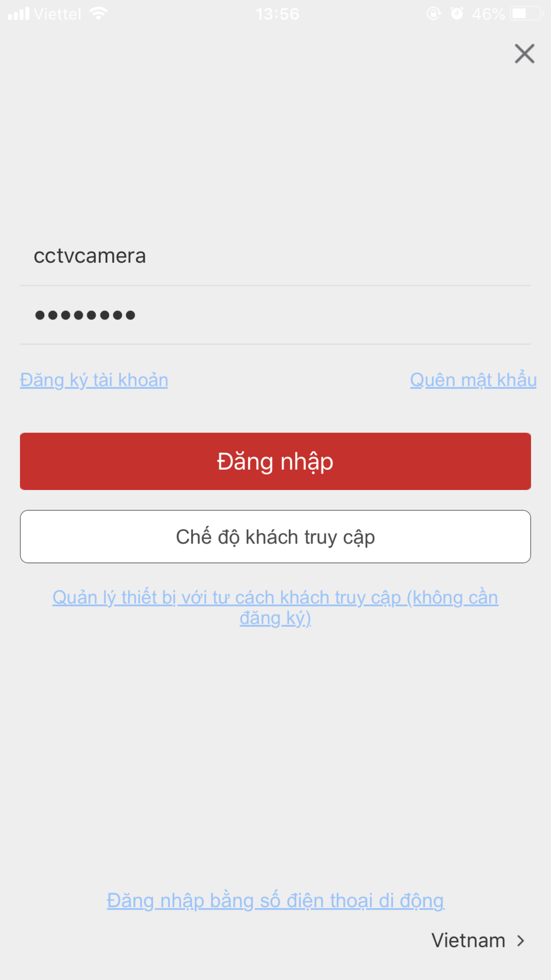
Task: Tap the alarm clock status icon
Action: click(x=457, y=13)
